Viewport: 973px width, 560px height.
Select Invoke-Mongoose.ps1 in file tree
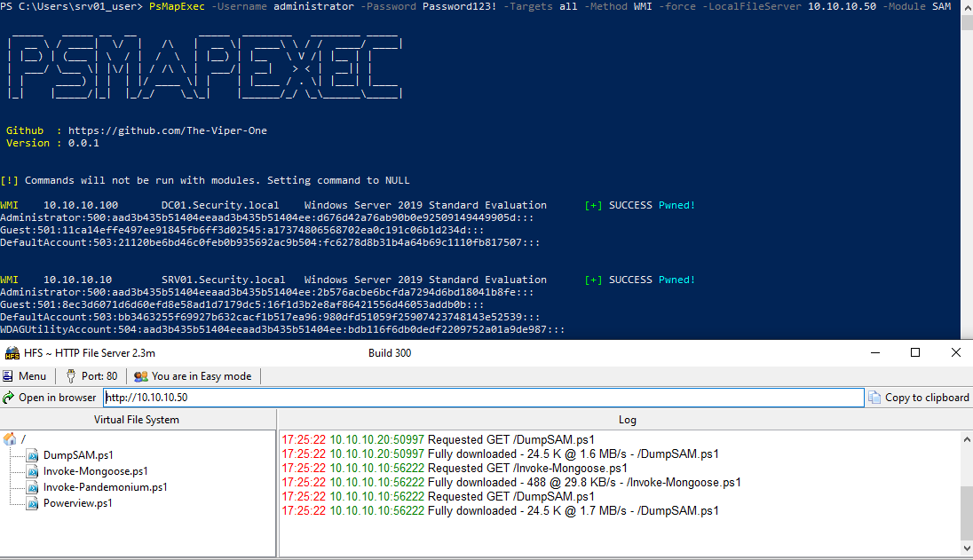pyautogui.click(x=96, y=471)
